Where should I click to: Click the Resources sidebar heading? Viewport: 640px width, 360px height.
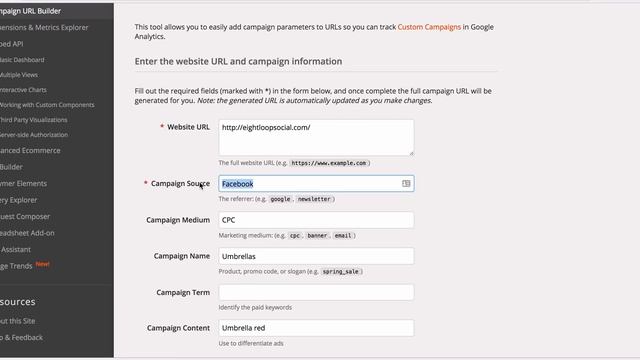[18, 302]
